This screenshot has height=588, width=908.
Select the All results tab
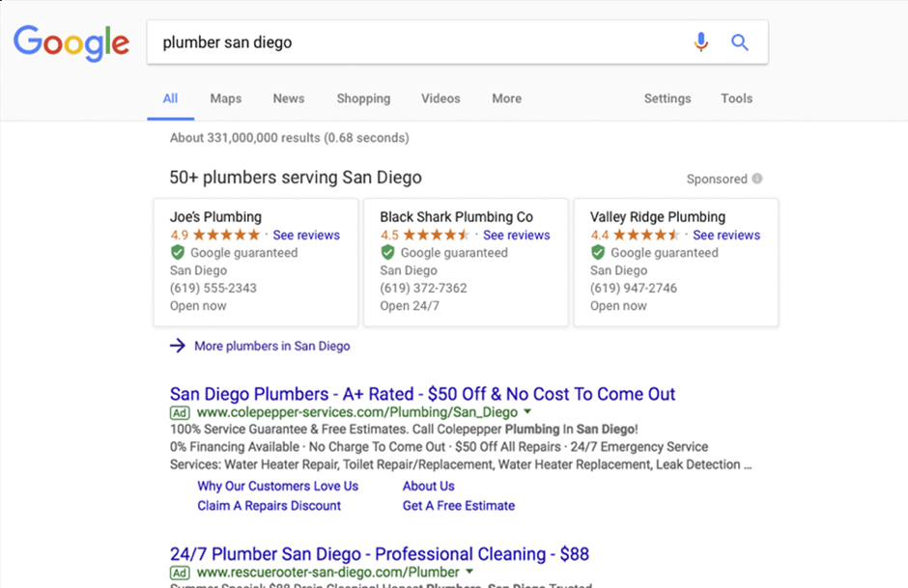[170, 98]
